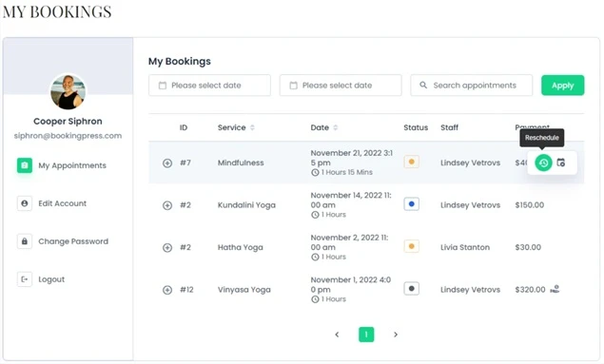Click the $150.00 payment amount
This screenshot has width=604, height=364.
(529, 205)
